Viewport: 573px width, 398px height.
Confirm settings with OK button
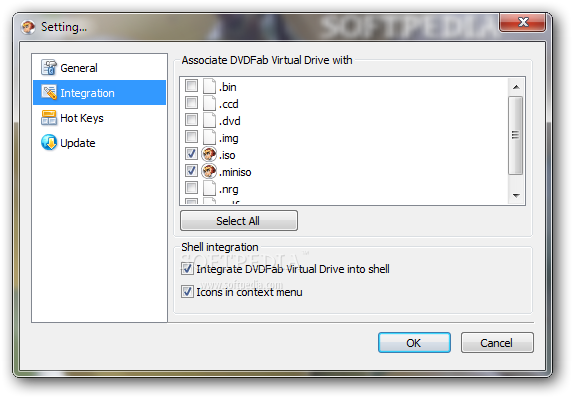(x=414, y=342)
